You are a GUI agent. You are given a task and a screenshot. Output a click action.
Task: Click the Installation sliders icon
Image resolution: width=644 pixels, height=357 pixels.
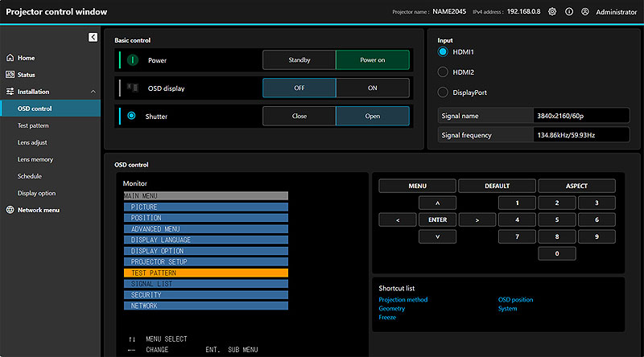tap(10, 92)
